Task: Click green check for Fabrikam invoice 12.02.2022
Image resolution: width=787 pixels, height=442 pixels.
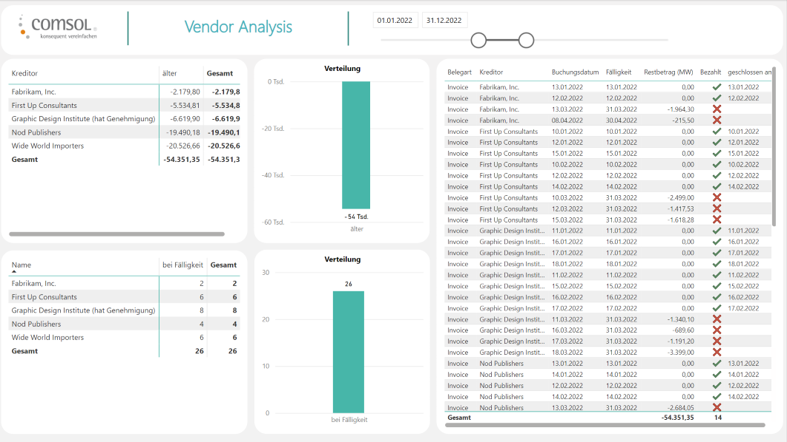Action: [717, 98]
